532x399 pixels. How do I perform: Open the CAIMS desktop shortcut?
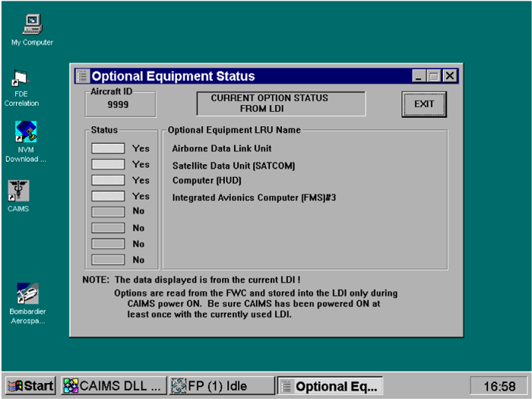18,190
